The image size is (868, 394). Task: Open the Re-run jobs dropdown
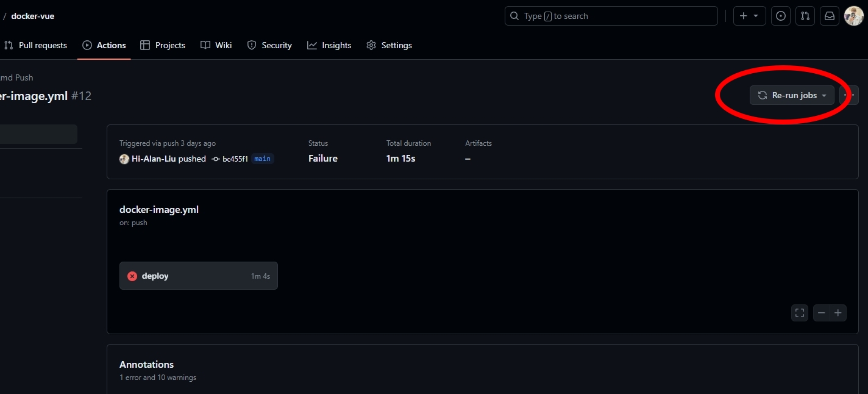click(792, 95)
